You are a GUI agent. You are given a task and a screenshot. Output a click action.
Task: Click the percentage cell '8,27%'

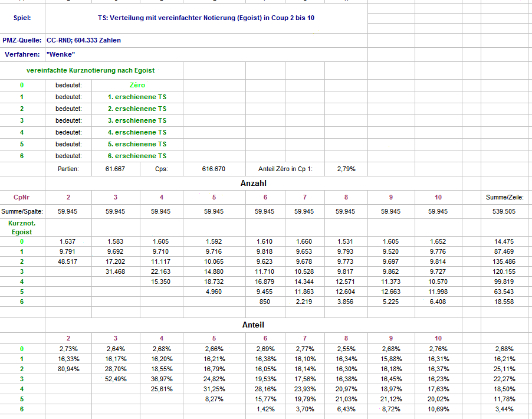[x=214, y=400]
